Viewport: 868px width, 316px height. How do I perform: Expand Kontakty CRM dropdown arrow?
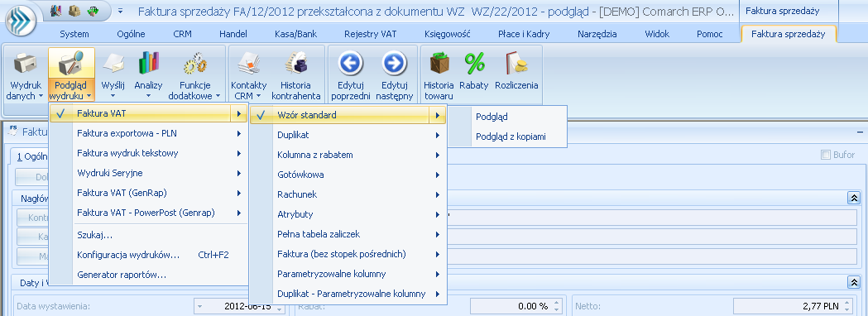(258, 96)
